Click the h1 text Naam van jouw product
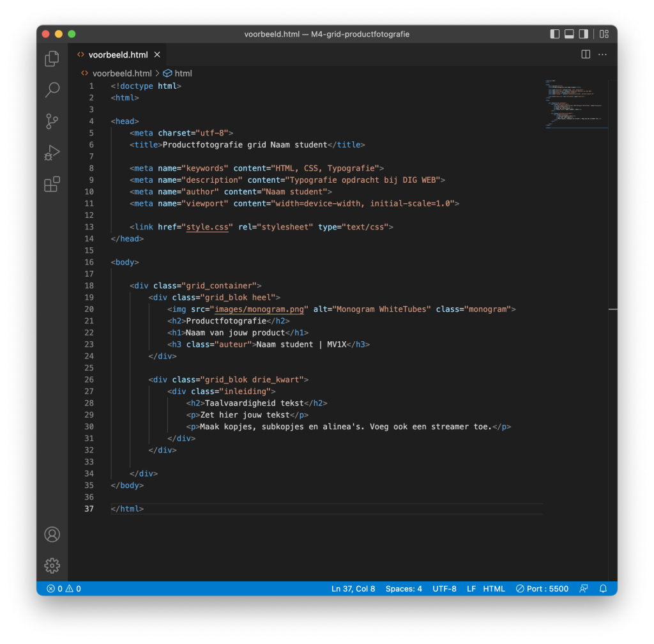Viewport: 654px width, 644px height. pyautogui.click(x=235, y=333)
